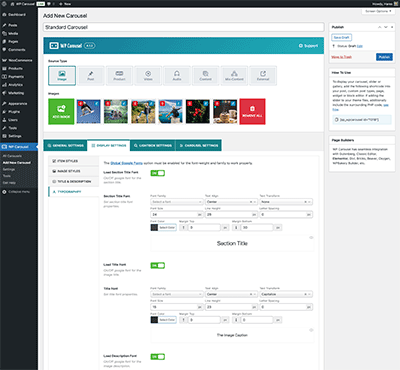Image resolution: width=400 pixels, height=370 pixels.
Task: Toggle Load Title Font switch
Action: point(158,265)
